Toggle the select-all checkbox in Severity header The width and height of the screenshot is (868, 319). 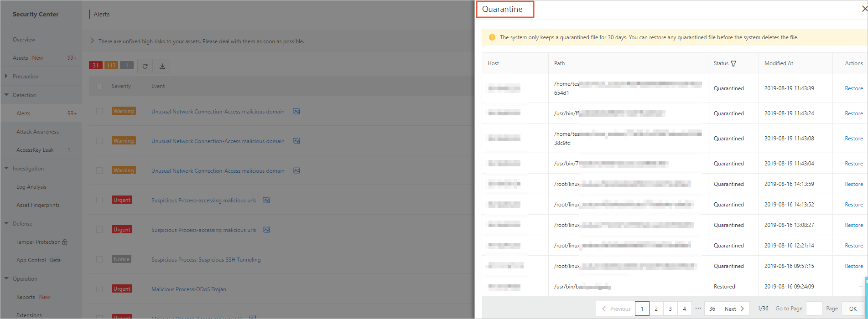[x=99, y=86]
